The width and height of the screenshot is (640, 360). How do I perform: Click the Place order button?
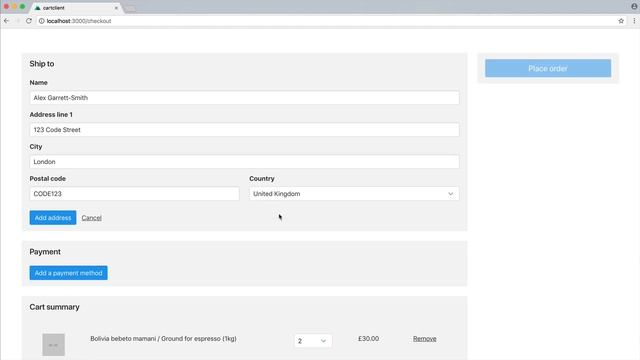point(548,68)
